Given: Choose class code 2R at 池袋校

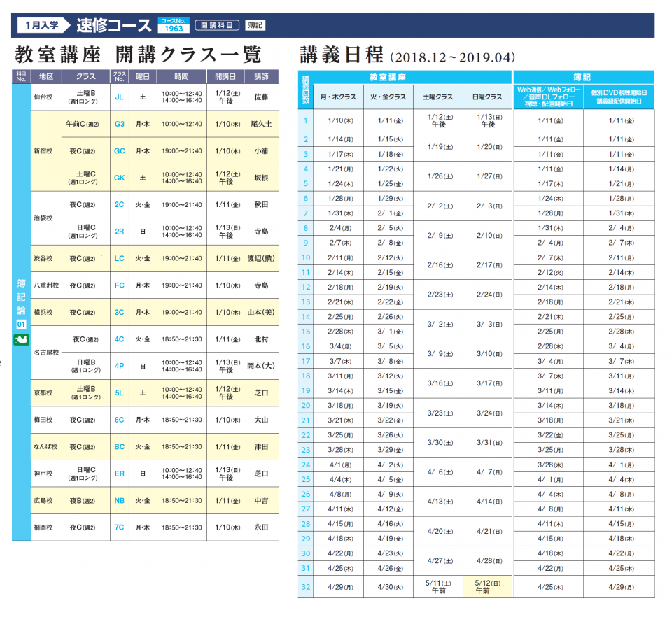Looking at the screenshot, I should [120, 231].
